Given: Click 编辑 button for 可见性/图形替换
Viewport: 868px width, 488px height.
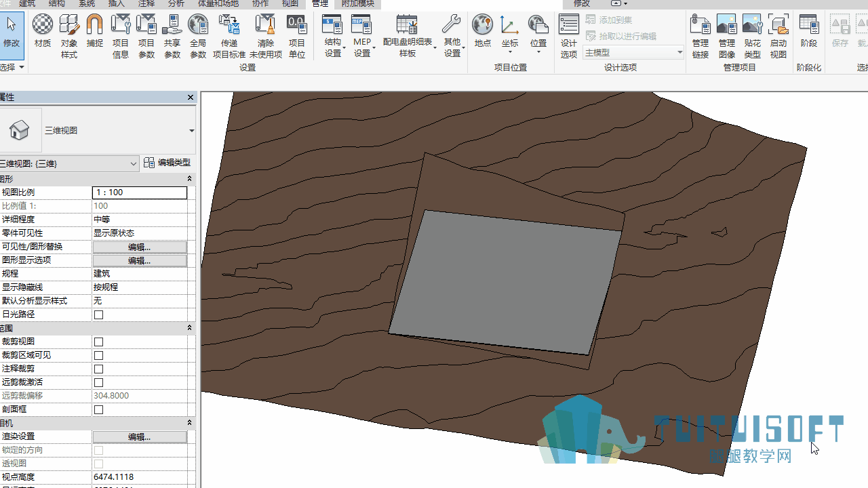Looking at the screenshot, I should (x=140, y=247).
